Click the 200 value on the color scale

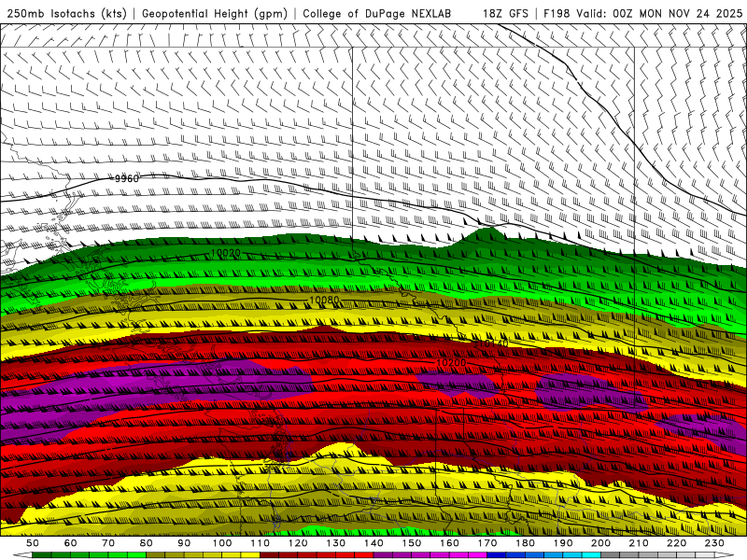tap(600, 543)
